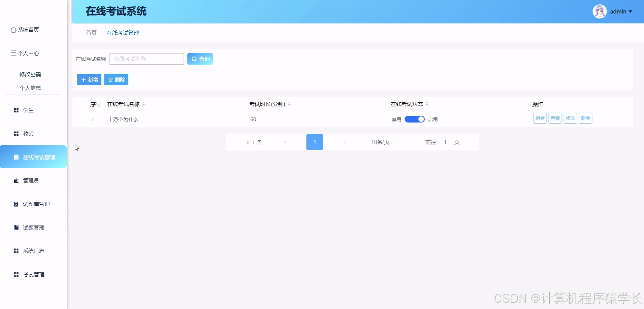Open 试题管理 question management

click(x=33, y=228)
